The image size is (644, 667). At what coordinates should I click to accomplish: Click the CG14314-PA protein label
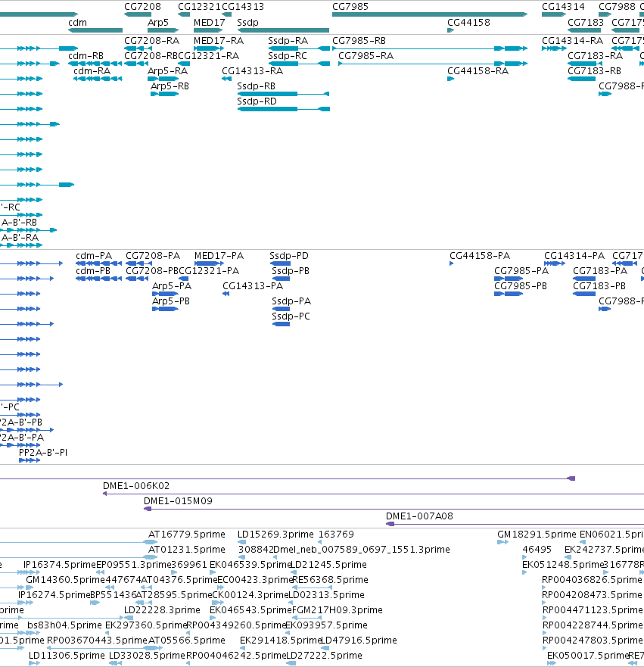(x=574, y=256)
